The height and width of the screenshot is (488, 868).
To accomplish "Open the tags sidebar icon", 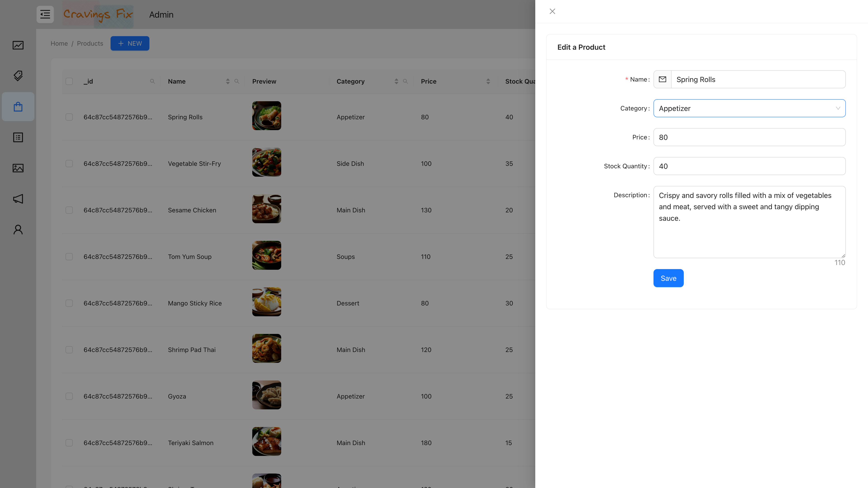I will [18, 76].
